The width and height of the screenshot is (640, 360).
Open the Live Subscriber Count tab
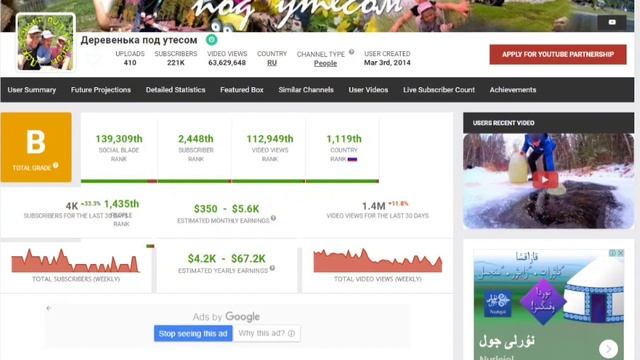pos(439,90)
